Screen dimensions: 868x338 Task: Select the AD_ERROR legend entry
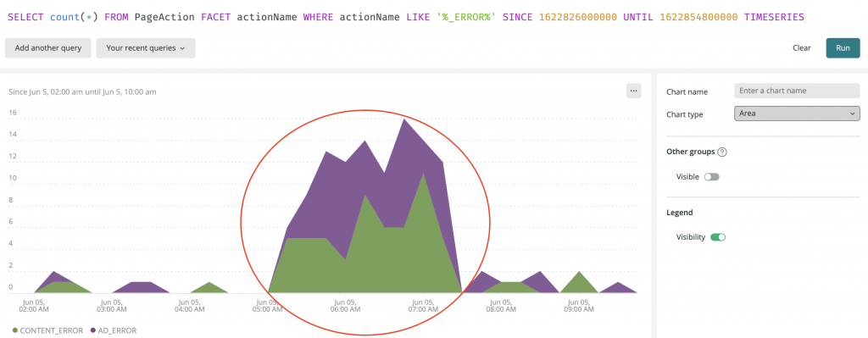[113, 331]
